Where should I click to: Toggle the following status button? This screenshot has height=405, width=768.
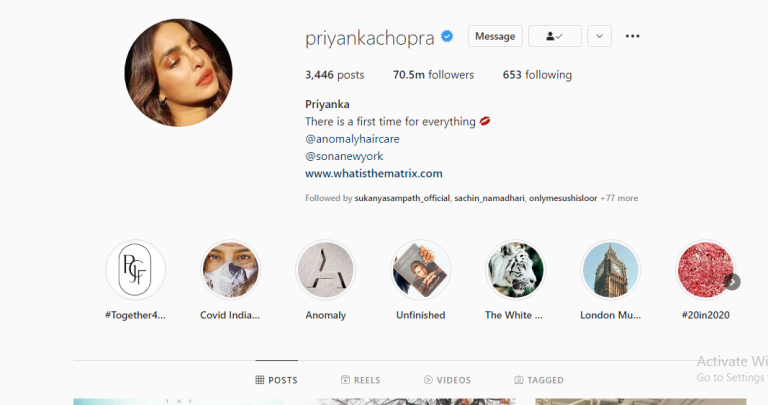click(554, 36)
